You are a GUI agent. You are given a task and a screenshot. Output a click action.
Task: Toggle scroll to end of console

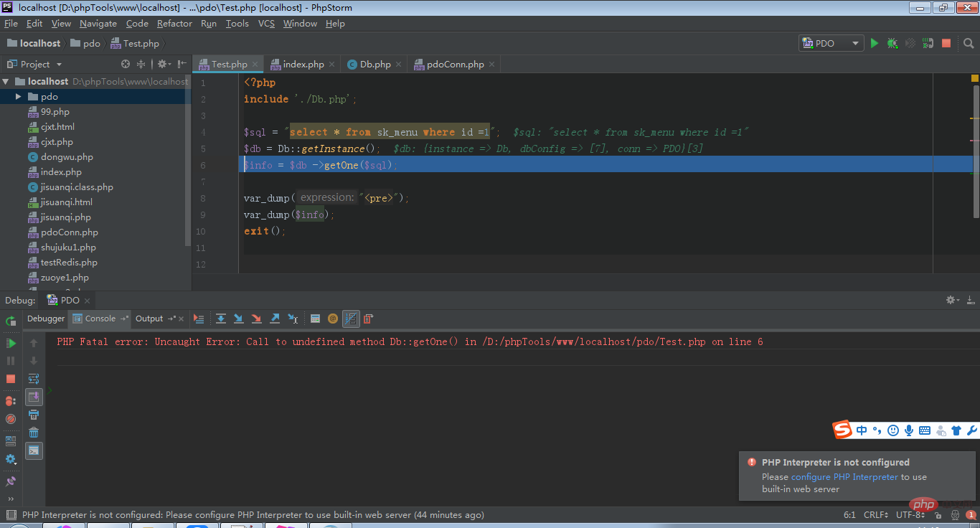34,396
